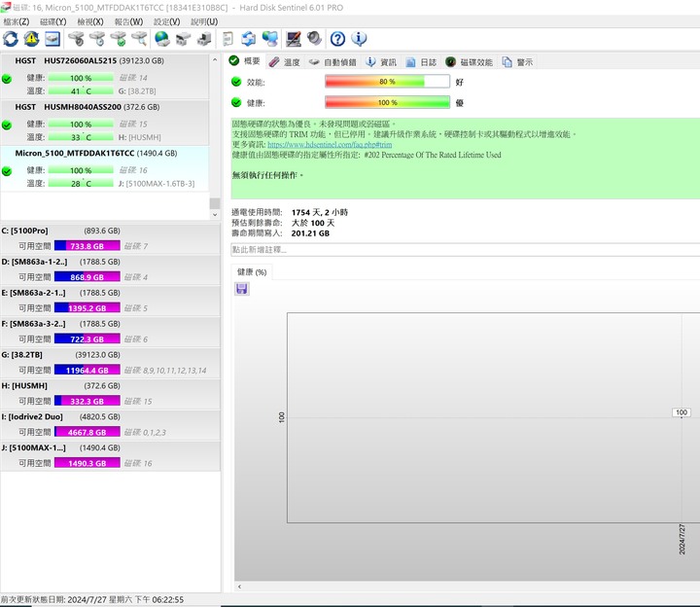Image resolution: width=700 pixels, height=607 pixels.
Task: Select the 健康 (%) graph tab
Action: click(x=252, y=272)
